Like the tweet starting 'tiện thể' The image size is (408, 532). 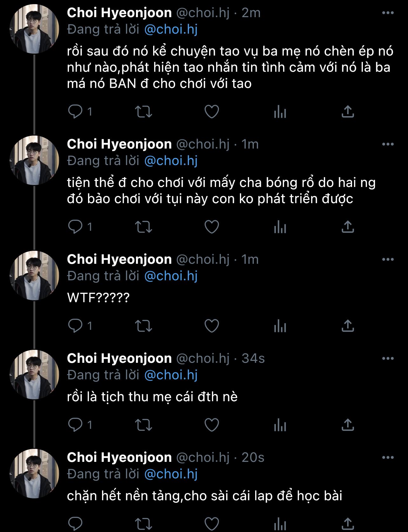pos(212,227)
